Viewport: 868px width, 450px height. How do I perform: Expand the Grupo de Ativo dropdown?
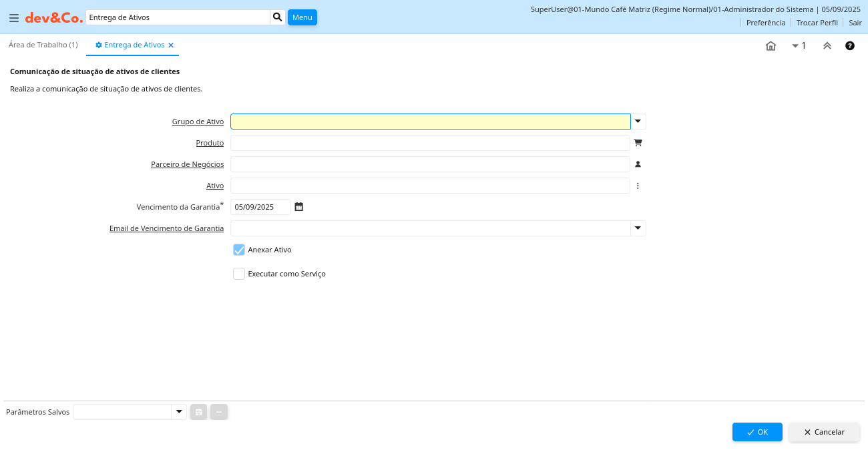[638, 122]
